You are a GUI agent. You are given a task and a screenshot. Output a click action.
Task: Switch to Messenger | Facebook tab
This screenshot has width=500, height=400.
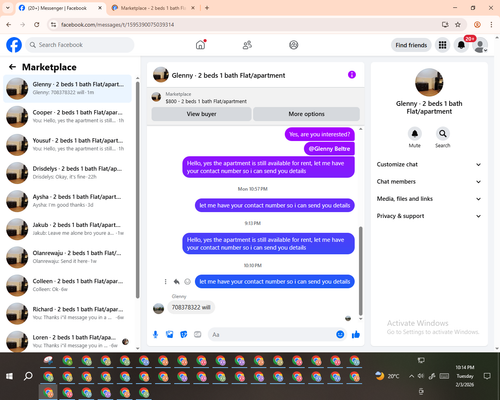coord(61,8)
